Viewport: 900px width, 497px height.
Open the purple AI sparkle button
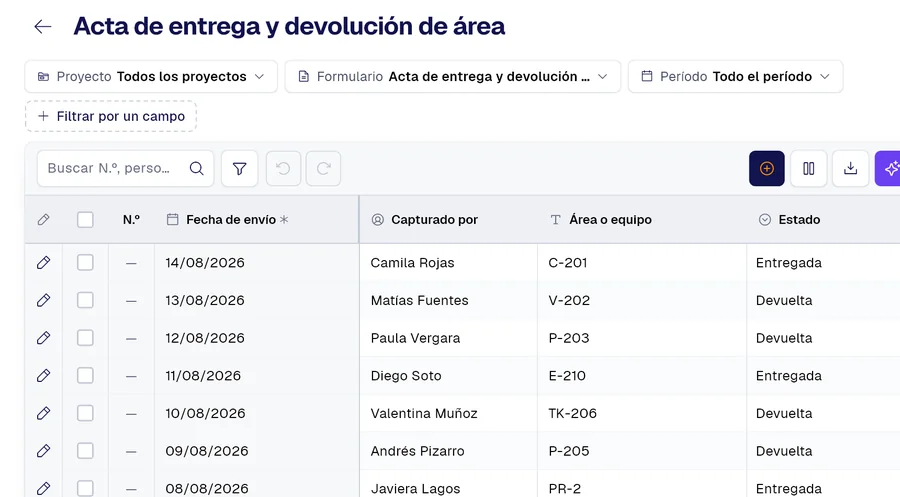point(888,168)
